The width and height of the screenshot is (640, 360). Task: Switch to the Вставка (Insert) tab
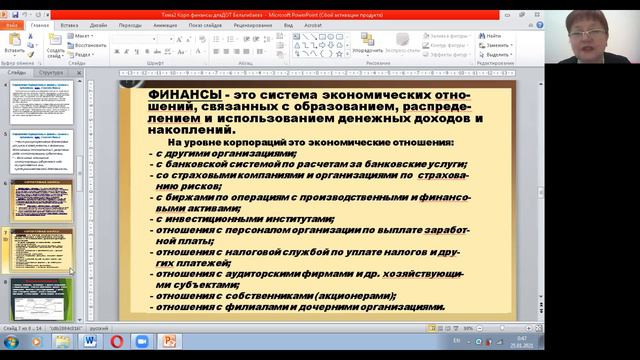click(69, 25)
